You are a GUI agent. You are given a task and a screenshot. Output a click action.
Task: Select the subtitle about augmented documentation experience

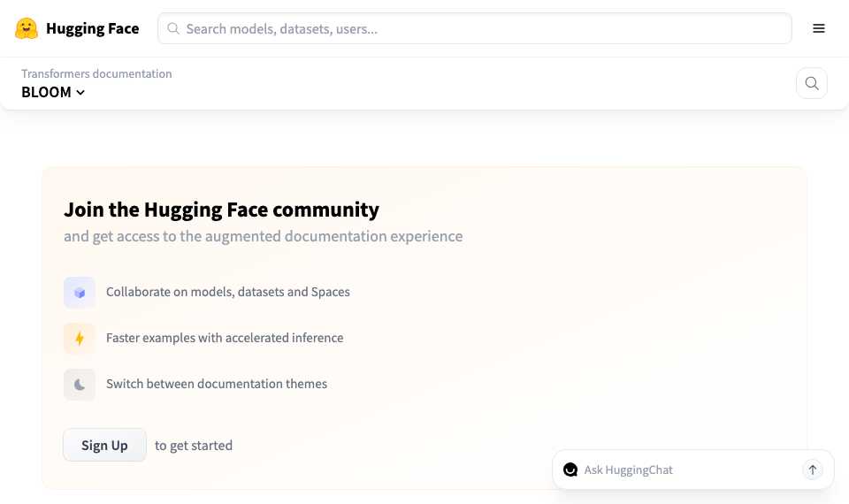click(264, 237)
